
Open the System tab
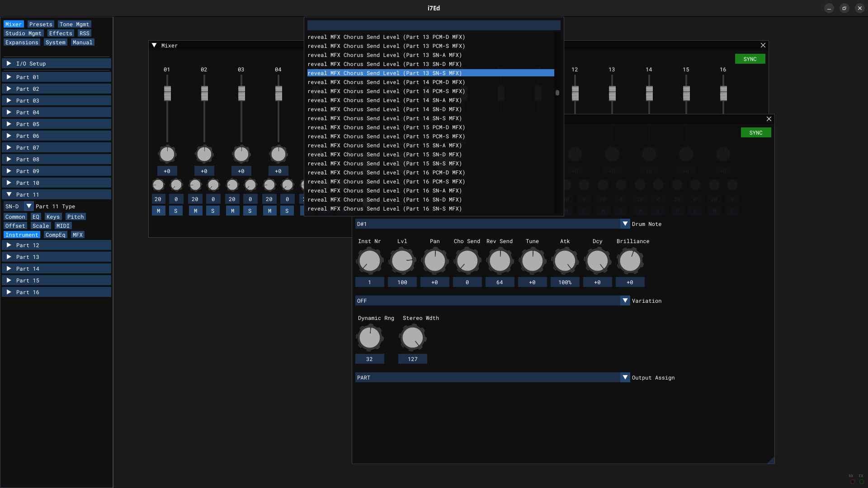click(x=55, y=42)
